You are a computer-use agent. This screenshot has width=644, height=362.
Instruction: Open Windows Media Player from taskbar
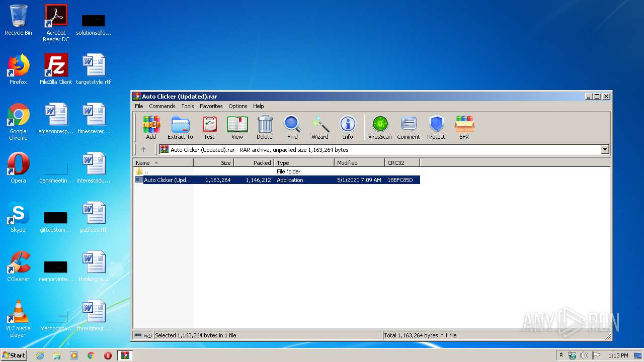point(74,355)
